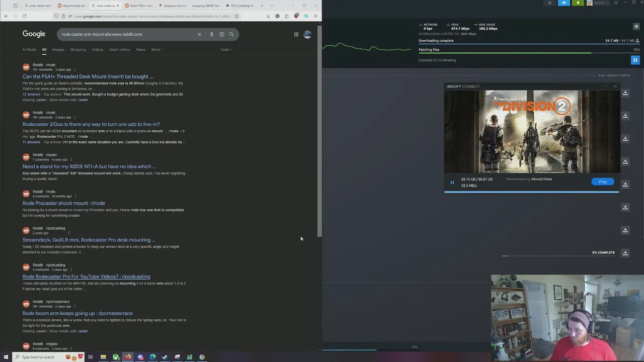644x362 pixels.
Task: Open Steam from the Windows taskbar
Action: (165, 357)
